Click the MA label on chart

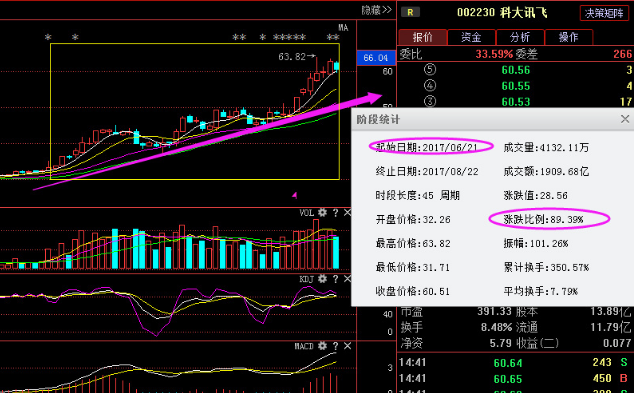[x=343, y=27]
